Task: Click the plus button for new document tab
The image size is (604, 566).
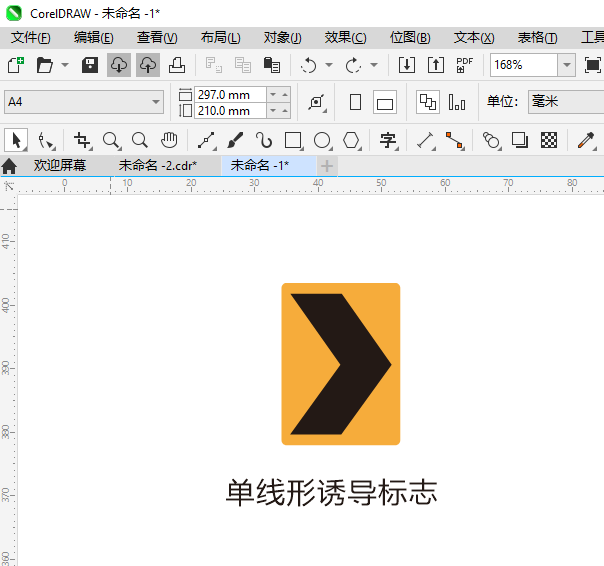Action: tap(327, 166)
